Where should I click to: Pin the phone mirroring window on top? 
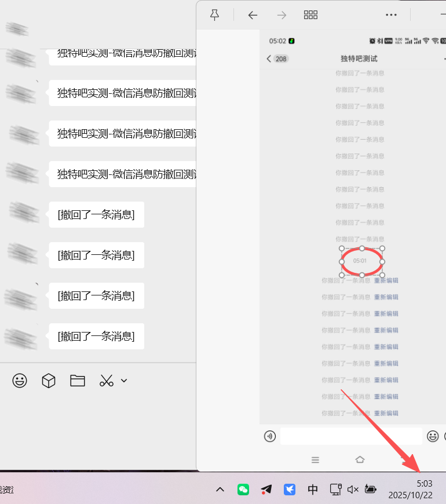point(215,15)
